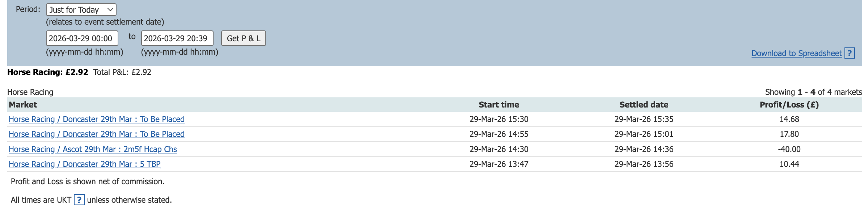Select the -40.00 loss value
Screen dimensions: 868x215
pos(789,149)
